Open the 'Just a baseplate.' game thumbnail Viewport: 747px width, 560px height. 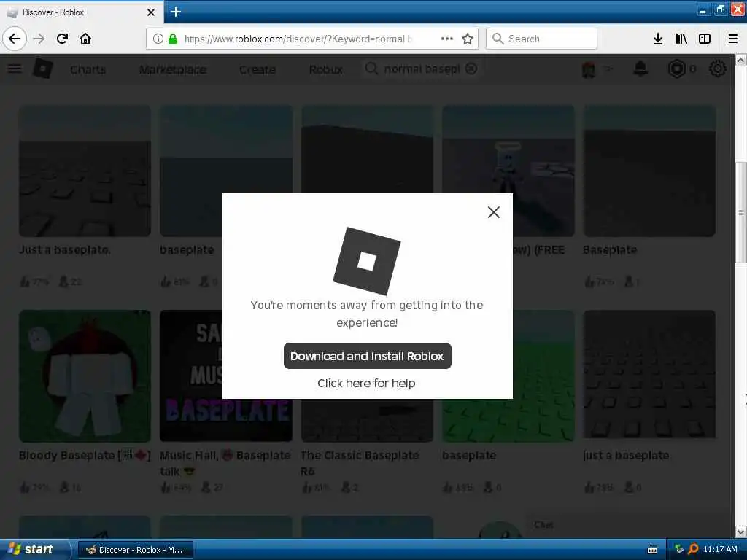(85, 171)
